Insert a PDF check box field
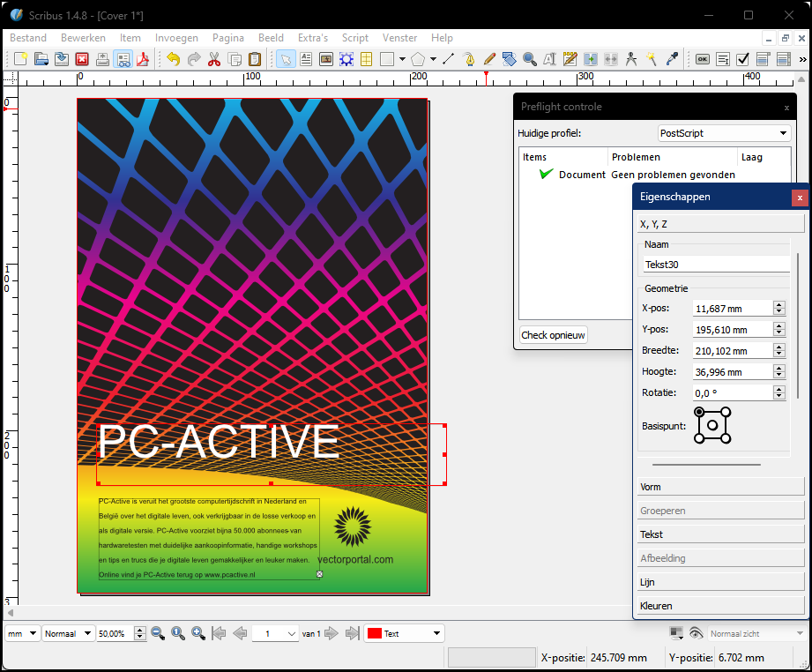 click(743, 59)
